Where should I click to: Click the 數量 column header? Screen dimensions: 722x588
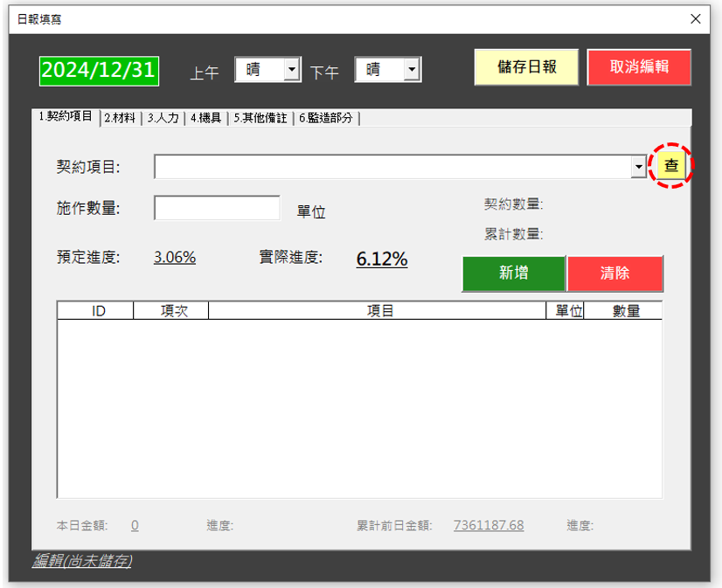coord(623,310)
